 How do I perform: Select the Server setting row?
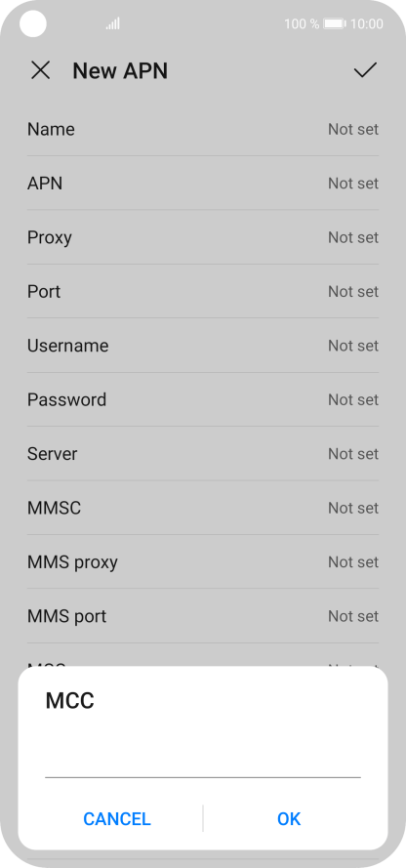[x=203, y=453]
